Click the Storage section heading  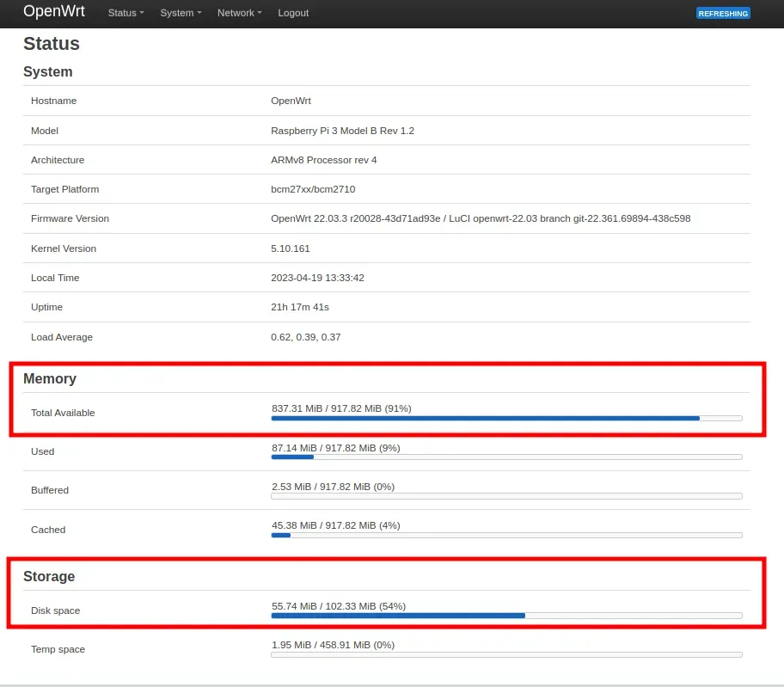pos(49,576)
